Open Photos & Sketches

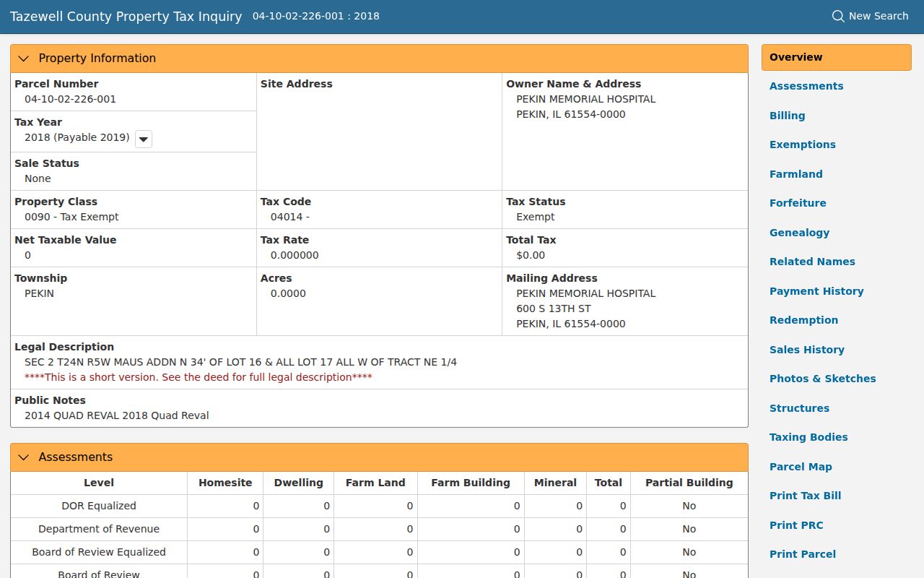(822, 379)
